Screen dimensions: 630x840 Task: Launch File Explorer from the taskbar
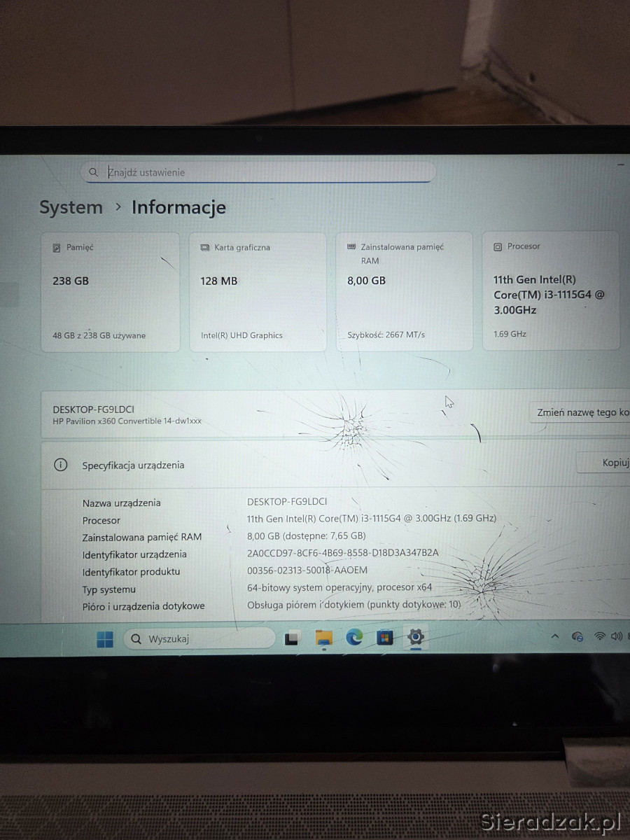(323, 638)
